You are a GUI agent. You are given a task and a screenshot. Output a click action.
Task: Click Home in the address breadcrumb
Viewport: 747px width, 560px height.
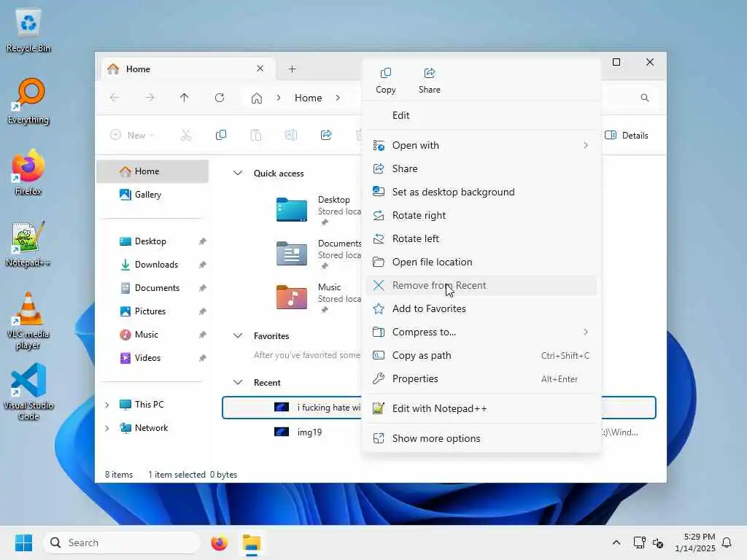coord(309,98)
